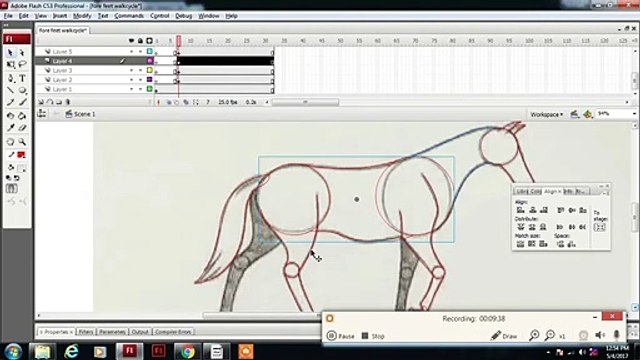Click the timeline horizontal scrollbar
640x360 pixels.
click(305, 102)
